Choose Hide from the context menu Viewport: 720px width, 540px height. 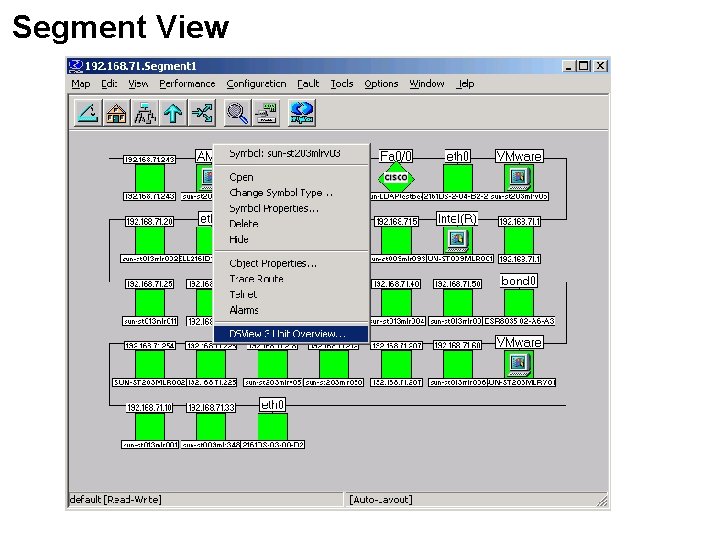click(x=291, y=240)
